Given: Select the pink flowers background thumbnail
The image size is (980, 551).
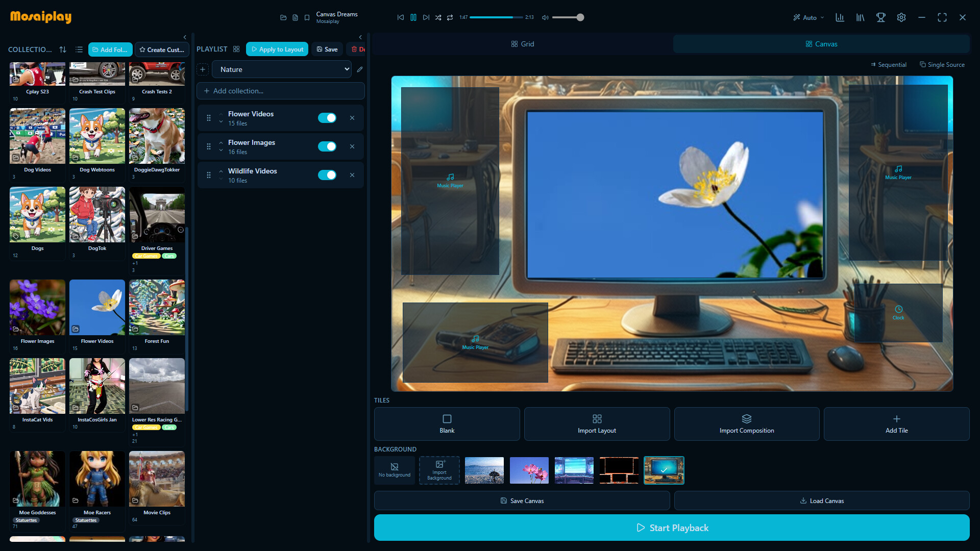Looking at the screenshot, I should click(x=529, y=470).
